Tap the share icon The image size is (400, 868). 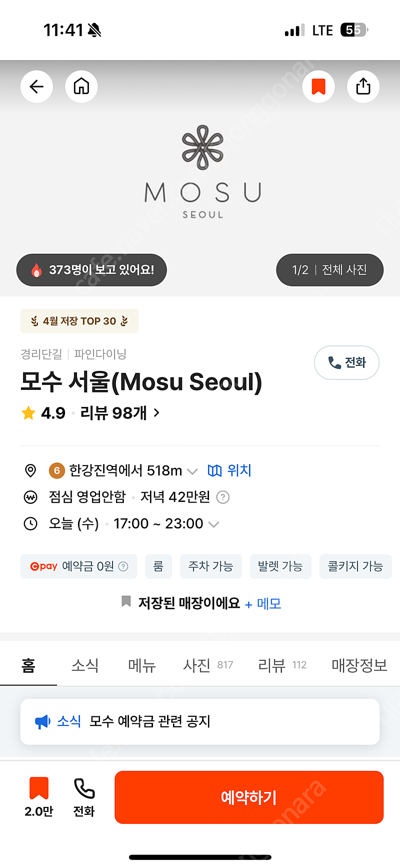point(363,87)
